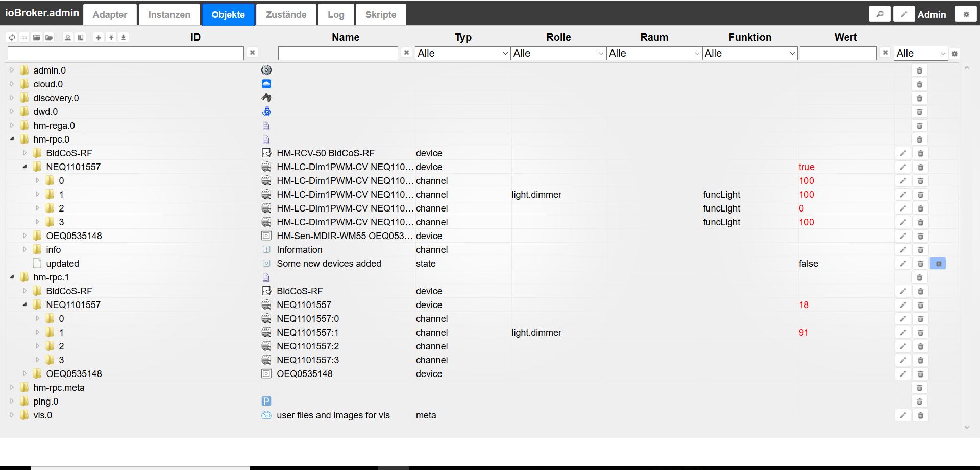Expand the vis.0 tree node
Image resolution: width=980 pixels, height=470 pixels.
pos(12,415)
